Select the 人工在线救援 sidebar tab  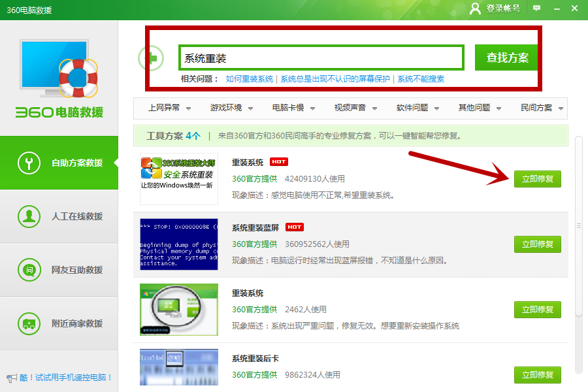(x=59, y=216)
